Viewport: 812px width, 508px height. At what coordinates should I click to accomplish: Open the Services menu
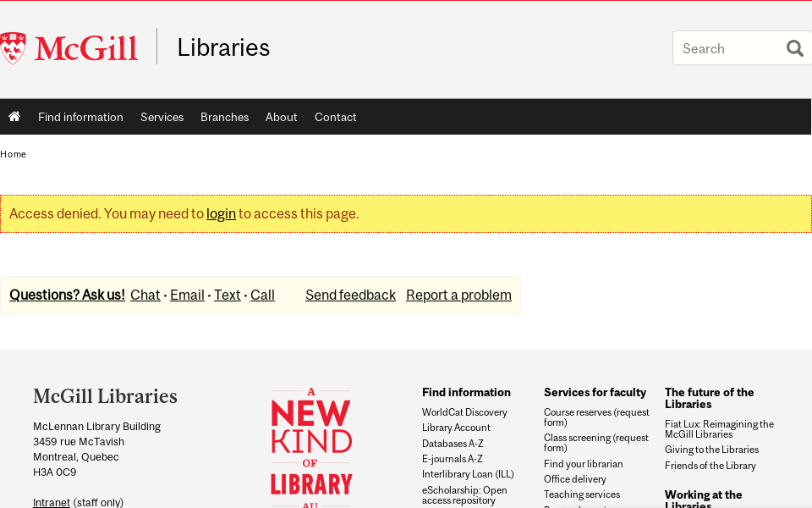click(x=162, y=117)
